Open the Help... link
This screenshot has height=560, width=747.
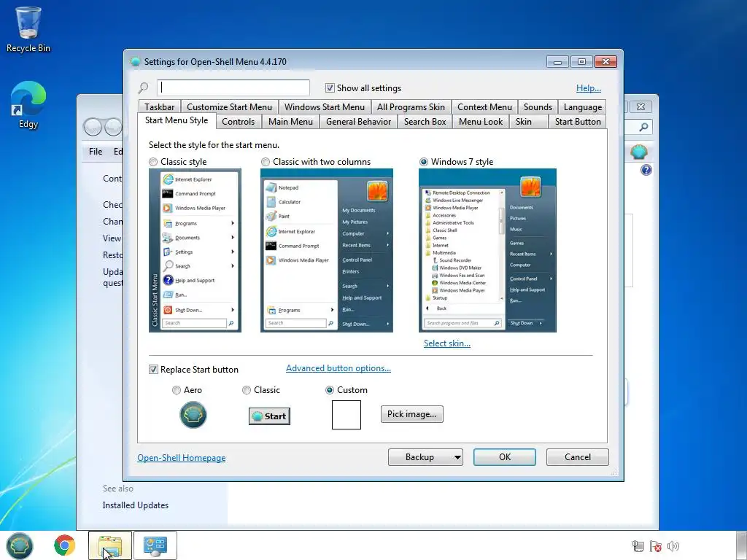click(589, 88)
